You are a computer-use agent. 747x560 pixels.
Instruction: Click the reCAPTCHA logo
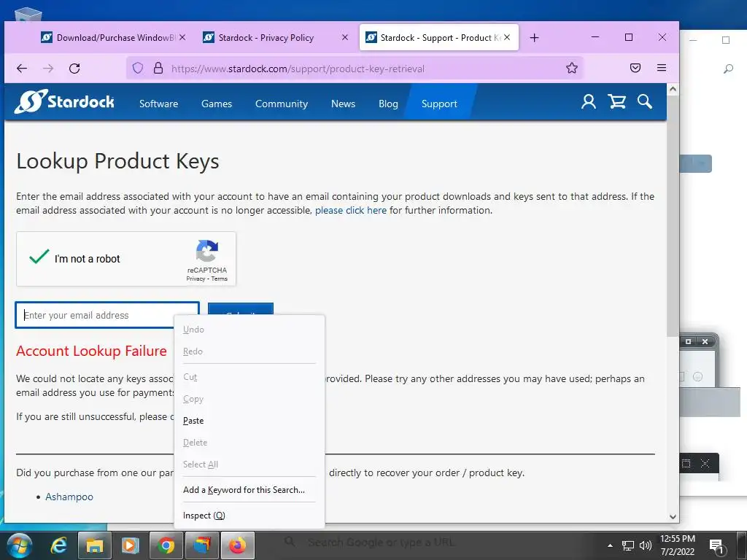point(206,251)
